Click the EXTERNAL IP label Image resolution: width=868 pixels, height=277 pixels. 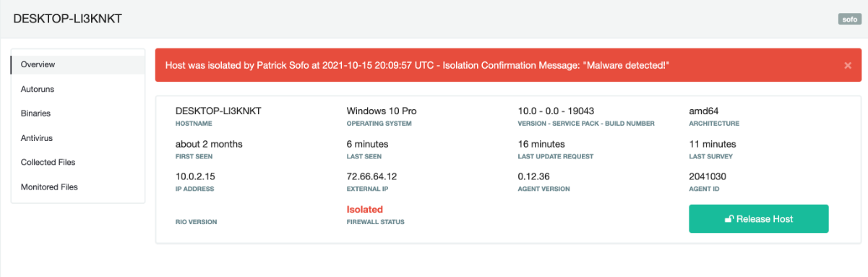click(x=367, y=189)
